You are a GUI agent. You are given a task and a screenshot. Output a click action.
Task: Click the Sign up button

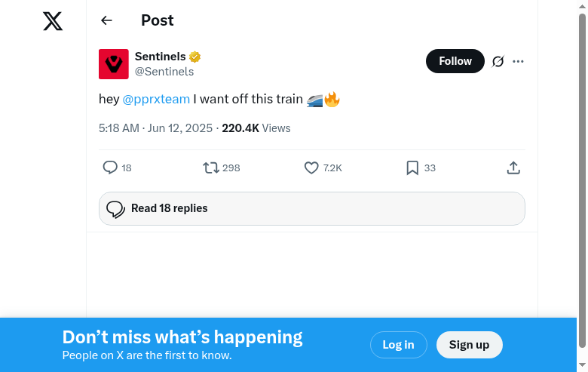pos(469,345)
